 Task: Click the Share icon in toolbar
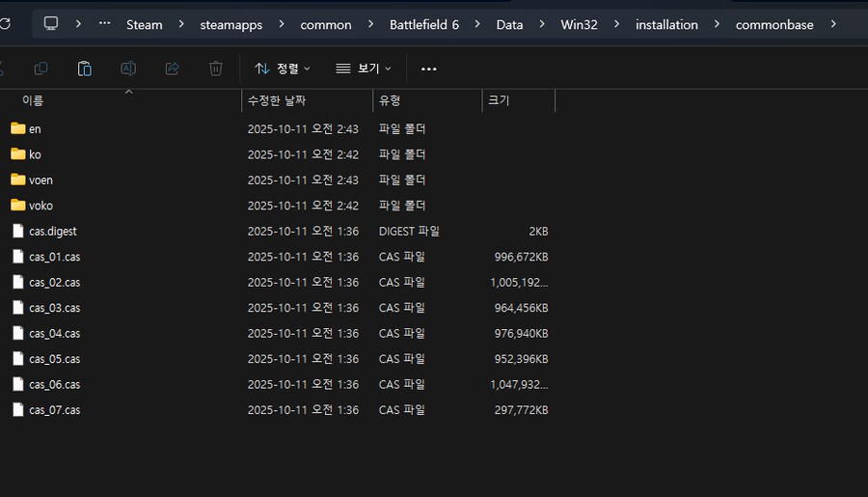[173, 69]
